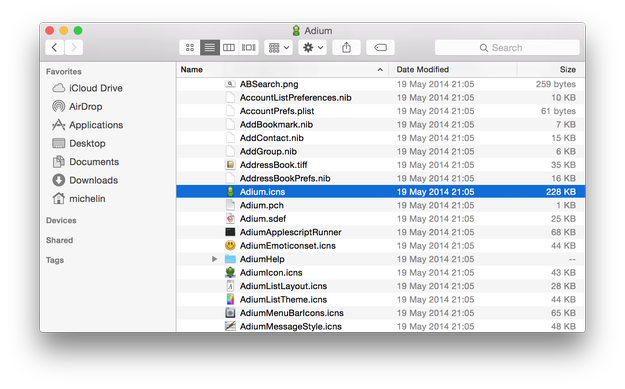Open Documents in the sidebar
Image resolution: width=625 pixels, height=389 pixels.
[86, 161]
